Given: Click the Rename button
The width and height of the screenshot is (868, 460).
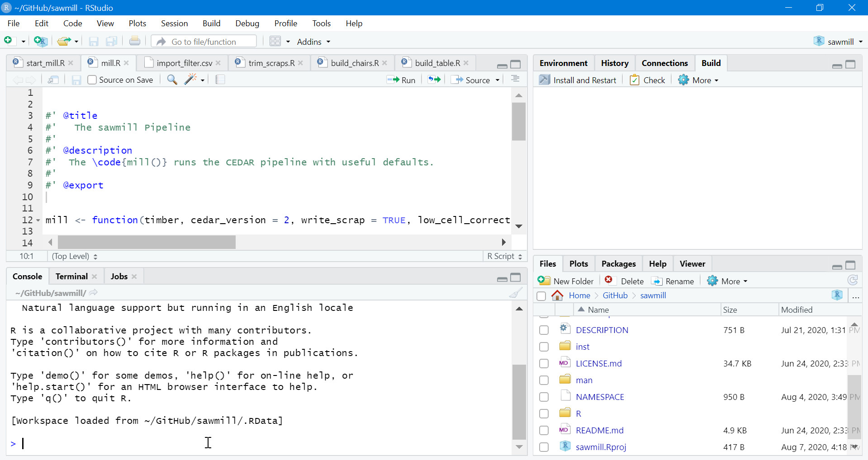Looking at the screenshot, I should point(673,281).
